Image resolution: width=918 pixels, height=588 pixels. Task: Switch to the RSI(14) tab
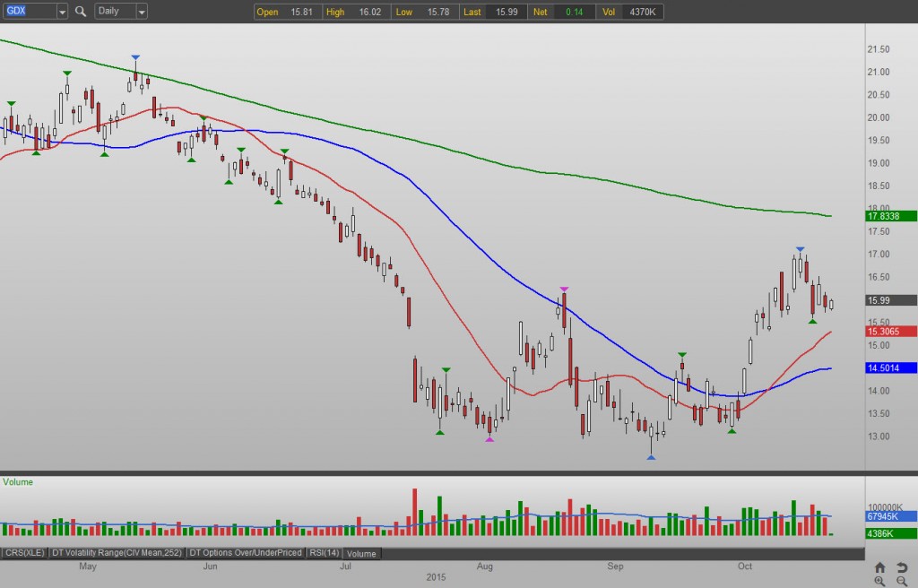(324, 553)
